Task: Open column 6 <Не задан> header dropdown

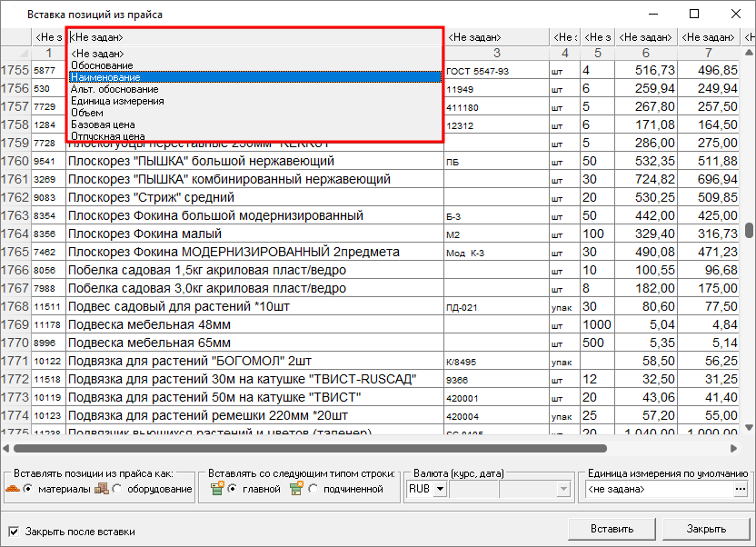Action: pos(645,37)
